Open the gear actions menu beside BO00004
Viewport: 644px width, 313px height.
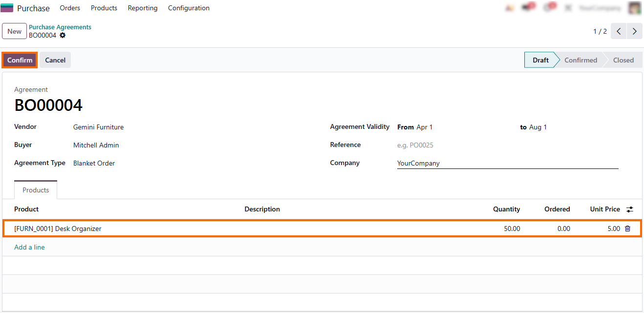pos(63,36)
